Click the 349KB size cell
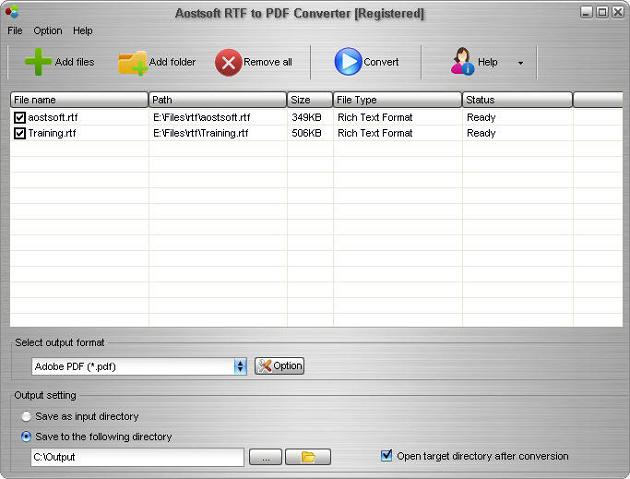Image resolution: width=630 pixels, height=479 pixels. click(x=307, y=117)
